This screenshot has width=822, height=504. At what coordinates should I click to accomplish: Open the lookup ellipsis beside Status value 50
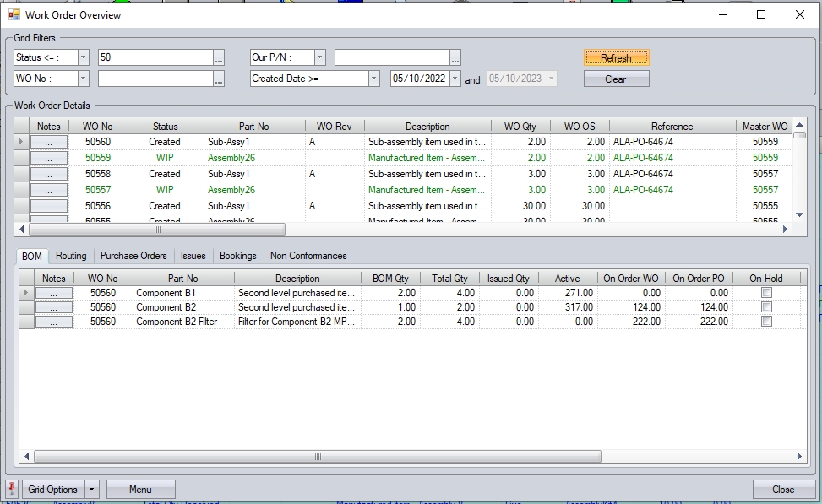(x=219, y=57)
